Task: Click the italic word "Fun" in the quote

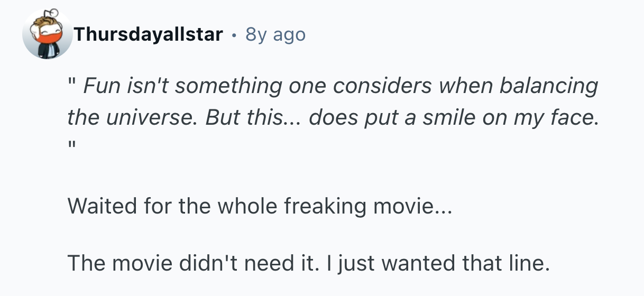Action: pyautogui.click(x=103, y=86)
